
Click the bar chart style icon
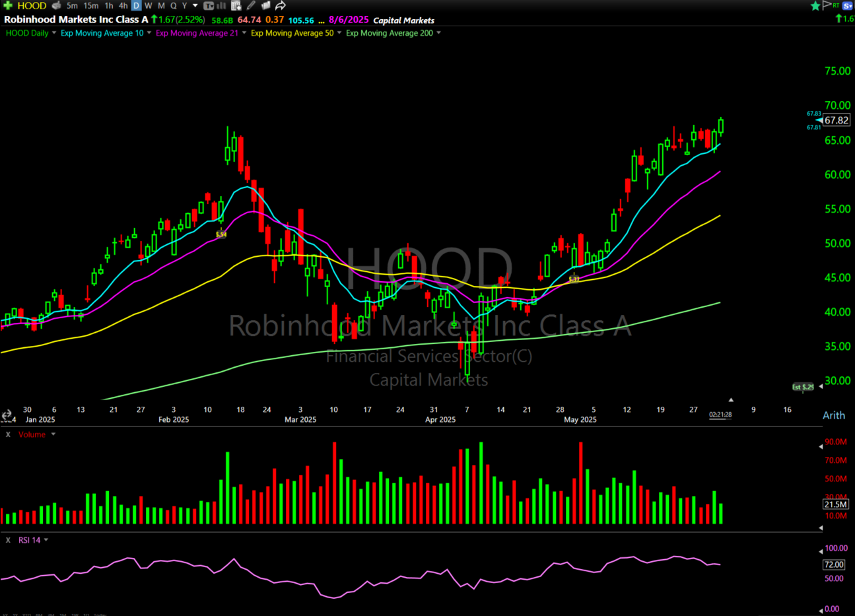tap(221, 5)
